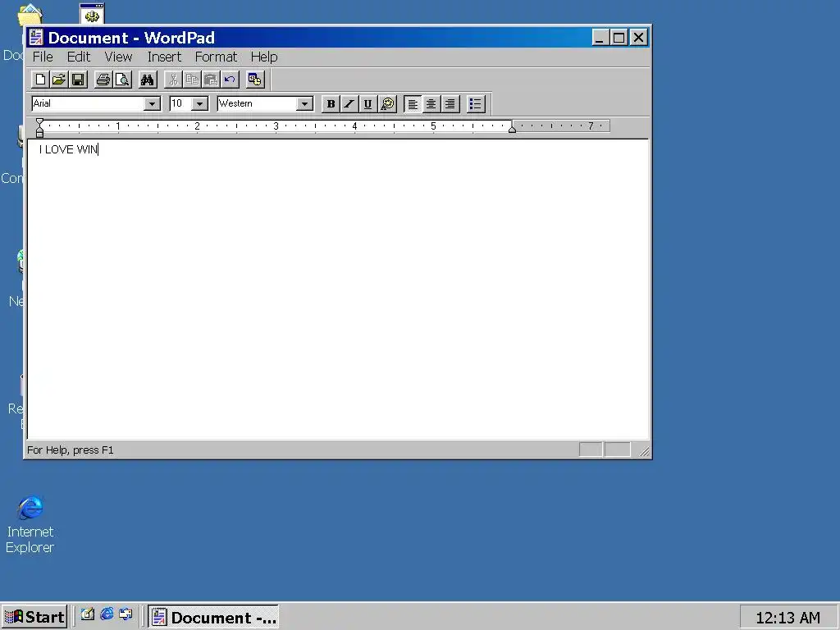
Task: Open the Insert menu
Action: tap(164, 57)
